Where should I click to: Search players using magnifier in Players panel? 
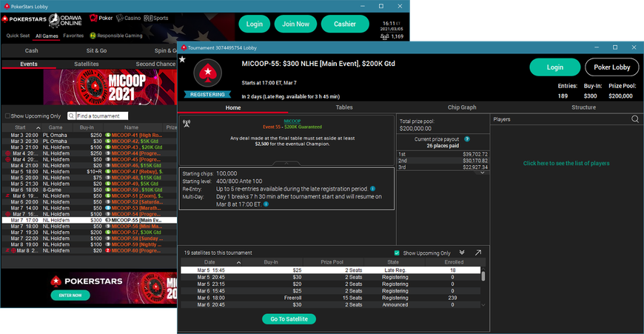tap(635, 119)
